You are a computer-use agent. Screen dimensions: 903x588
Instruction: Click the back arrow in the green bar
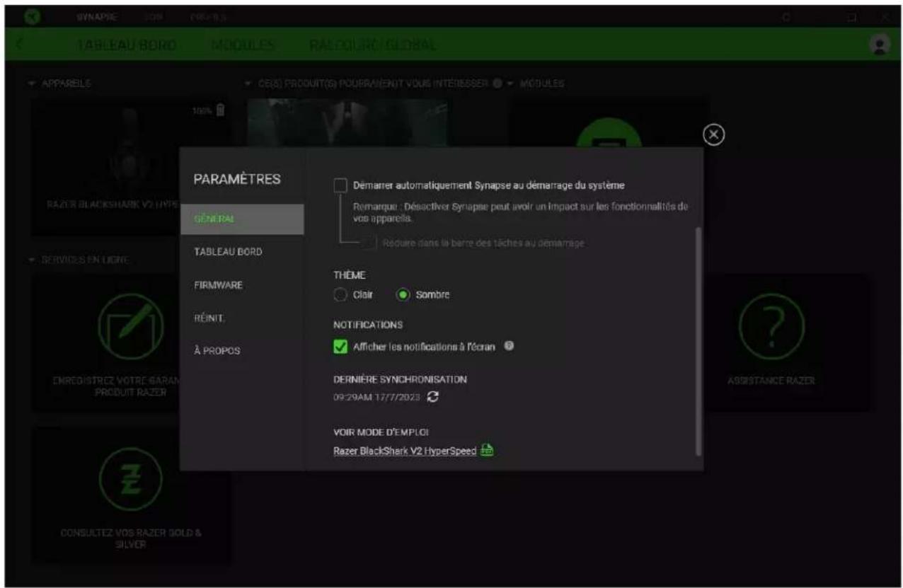[x=19, y=44]
